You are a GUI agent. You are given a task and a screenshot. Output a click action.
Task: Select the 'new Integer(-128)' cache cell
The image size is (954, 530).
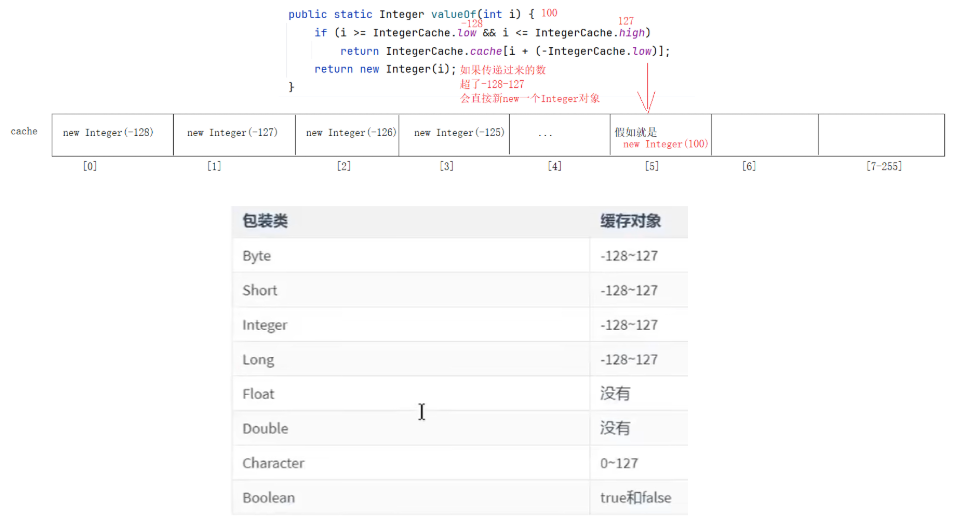coord(108,133)
